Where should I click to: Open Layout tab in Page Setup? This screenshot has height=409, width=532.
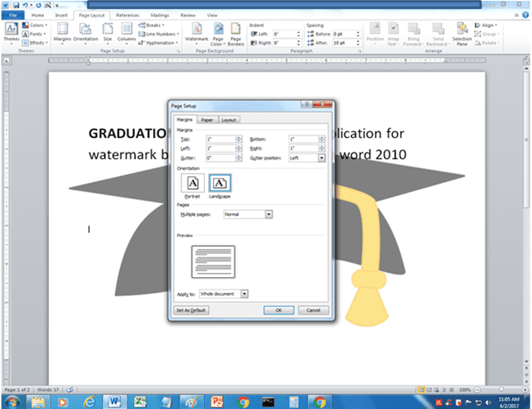pos(228,120)
